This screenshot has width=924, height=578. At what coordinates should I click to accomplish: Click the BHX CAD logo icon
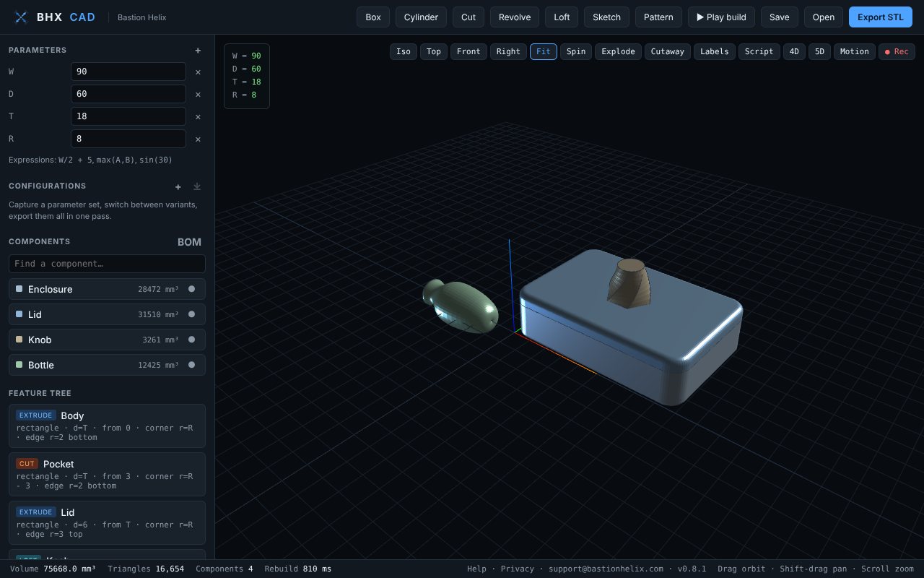[x=22, y=17]
